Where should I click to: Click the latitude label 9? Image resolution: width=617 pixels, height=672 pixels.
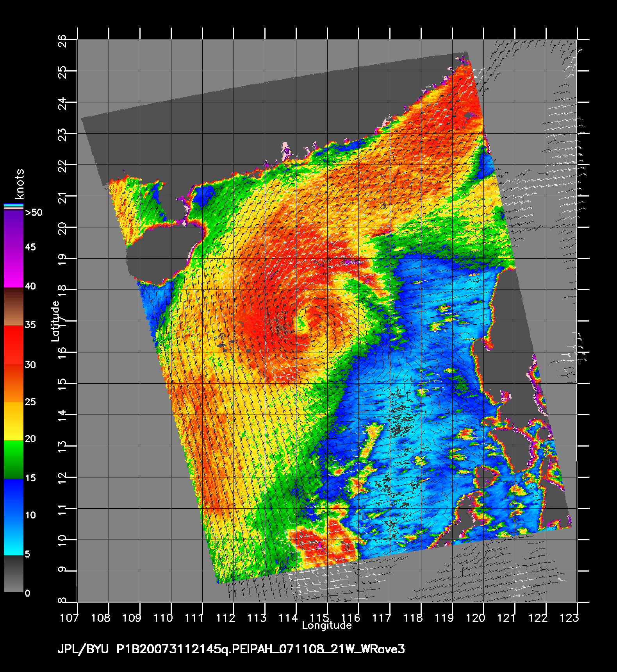tap(62, 570)
